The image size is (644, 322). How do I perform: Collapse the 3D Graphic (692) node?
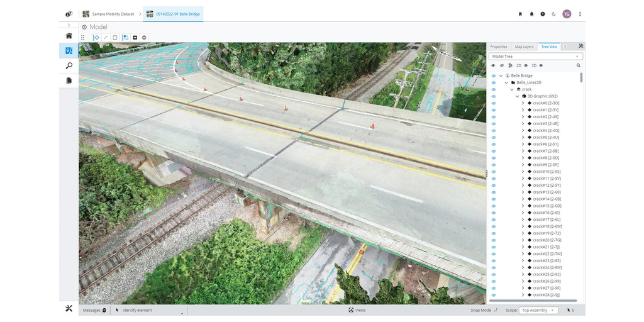(518, 96)
